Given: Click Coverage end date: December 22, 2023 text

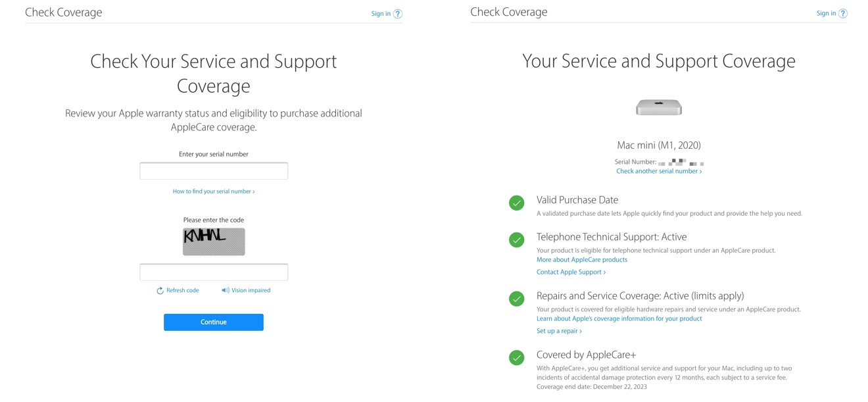Looking at the screenshot, I should click(x=592, y=387).
